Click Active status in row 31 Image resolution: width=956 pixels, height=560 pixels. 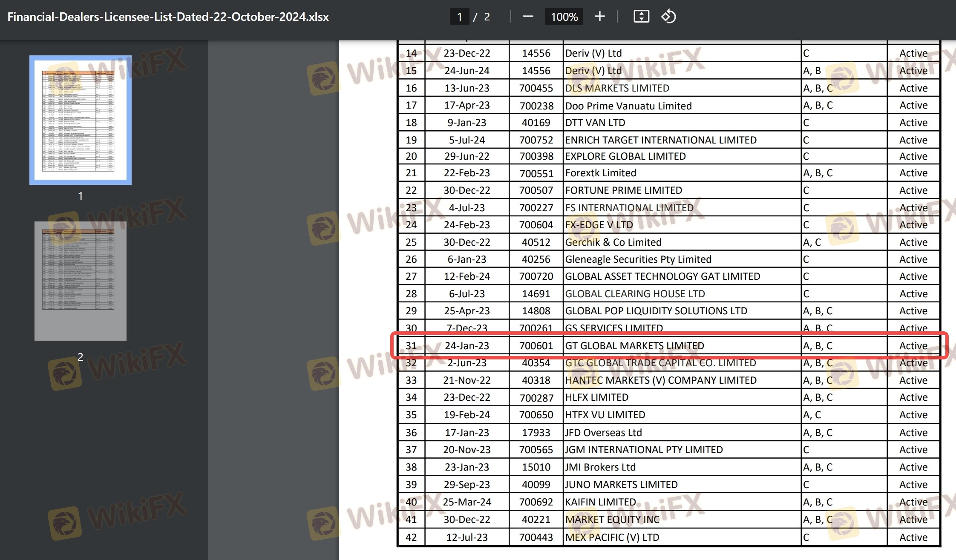(x=913, y=346)
